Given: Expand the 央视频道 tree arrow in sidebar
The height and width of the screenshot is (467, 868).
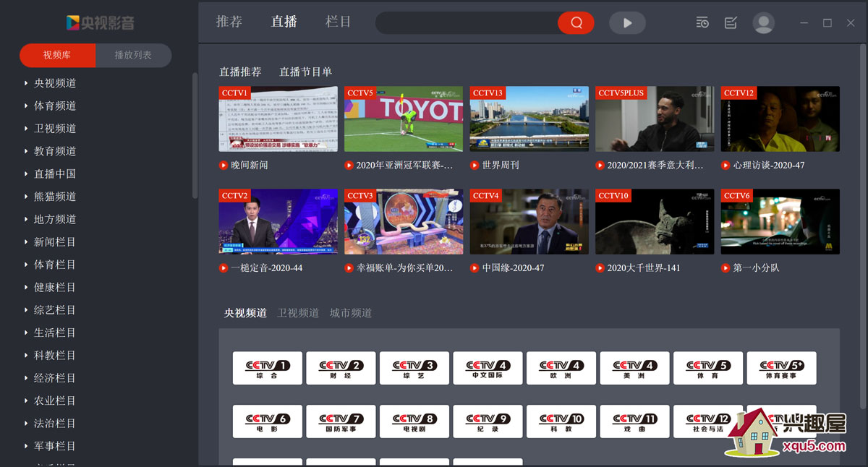Looking at the screenshot, I should (x=26, y=83).
